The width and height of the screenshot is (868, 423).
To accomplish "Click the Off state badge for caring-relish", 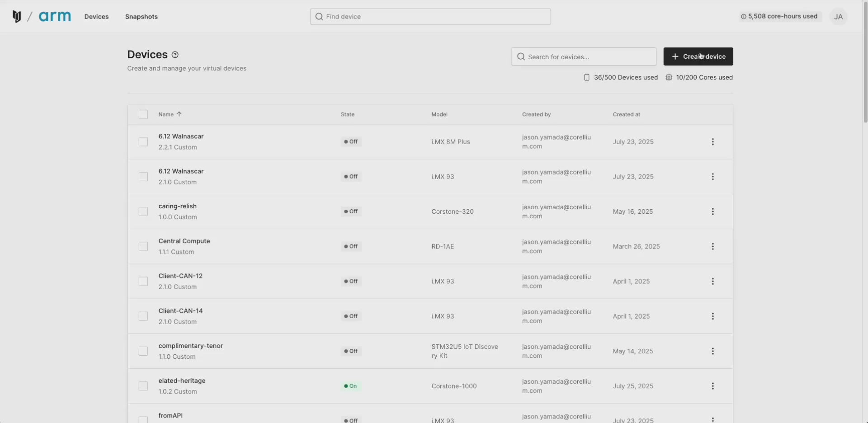I will [x=351, y=211].
